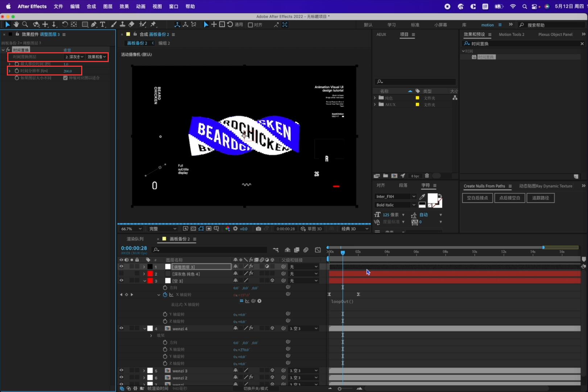
Task: Select the Brush tool
Action: pos(114,24)
